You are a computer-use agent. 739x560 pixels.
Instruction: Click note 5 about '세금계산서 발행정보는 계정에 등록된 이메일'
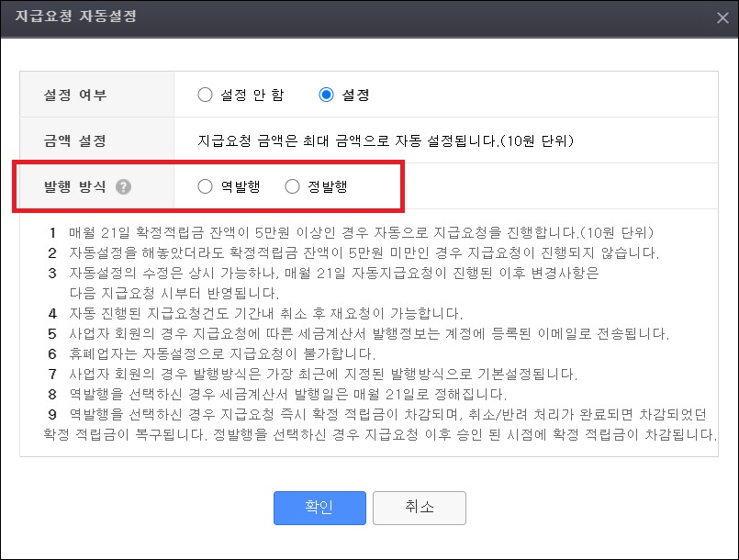(369, 334)
